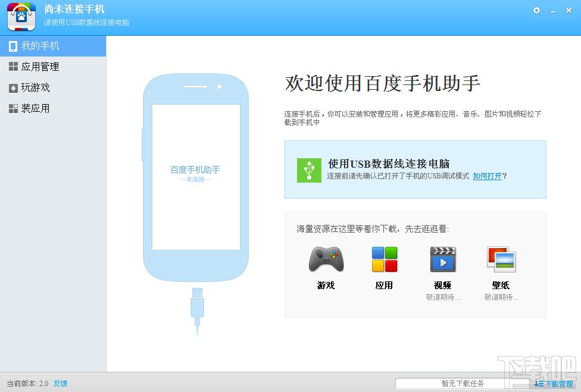This screenshot has width=581, height=392.
Task: Click the green USB connection icon
Action: point(309,170)
